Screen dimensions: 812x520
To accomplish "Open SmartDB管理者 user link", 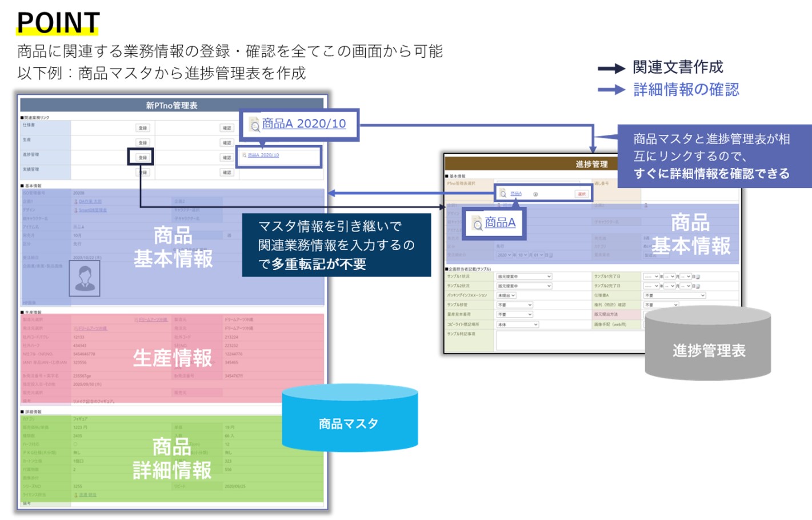I will click(x=93, y=210).
